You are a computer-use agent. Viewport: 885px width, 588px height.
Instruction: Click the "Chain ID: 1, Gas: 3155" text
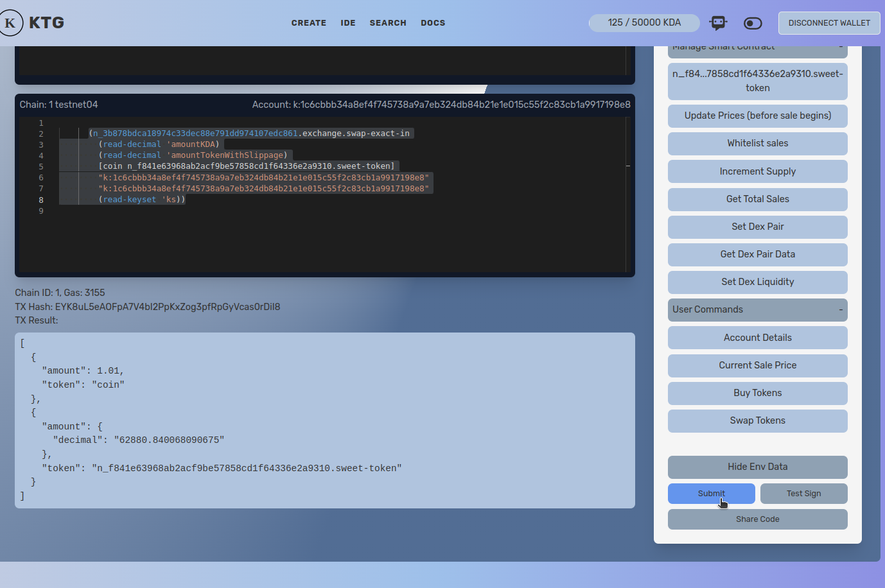coord(60,293)
